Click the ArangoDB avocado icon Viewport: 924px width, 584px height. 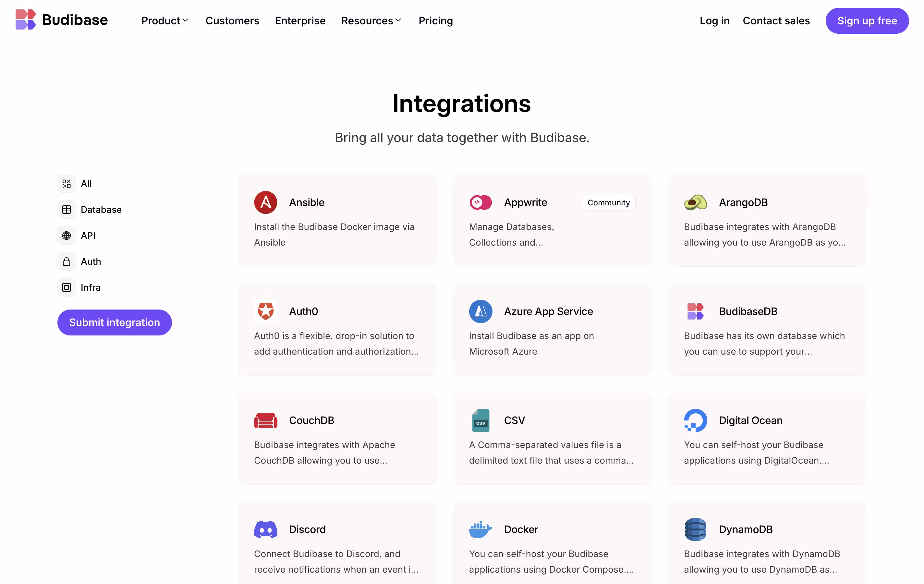tap(695, 202)
